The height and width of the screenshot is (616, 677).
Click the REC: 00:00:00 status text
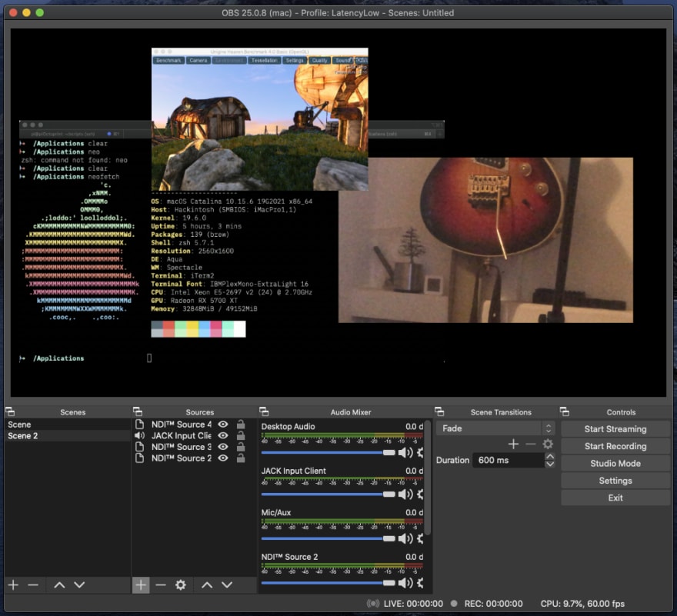493,604
